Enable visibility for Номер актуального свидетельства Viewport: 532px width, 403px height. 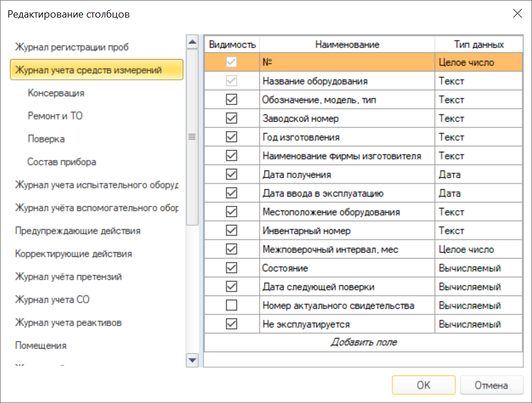click(x=231, y=306)
